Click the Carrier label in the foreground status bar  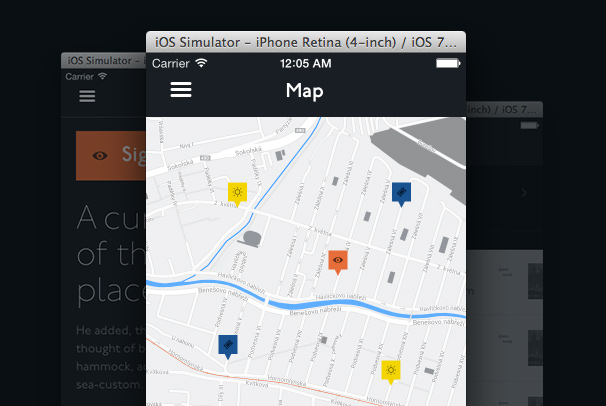tap(170, 63)
